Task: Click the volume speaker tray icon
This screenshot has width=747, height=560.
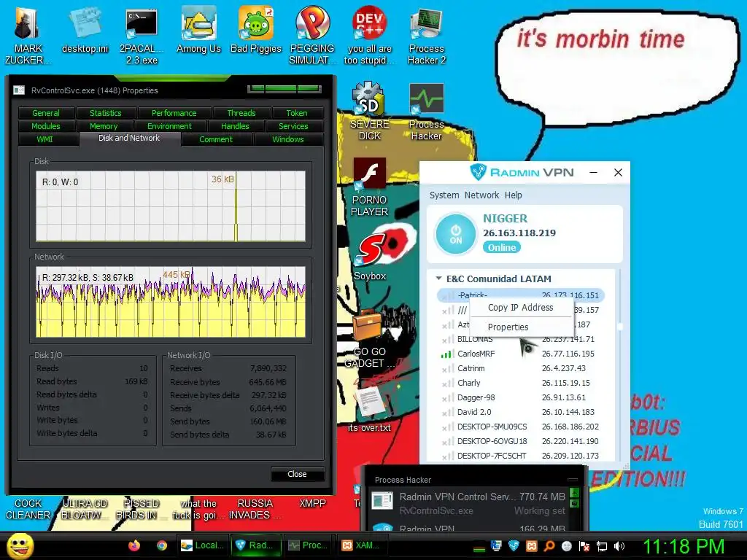Action: (619, 546)
